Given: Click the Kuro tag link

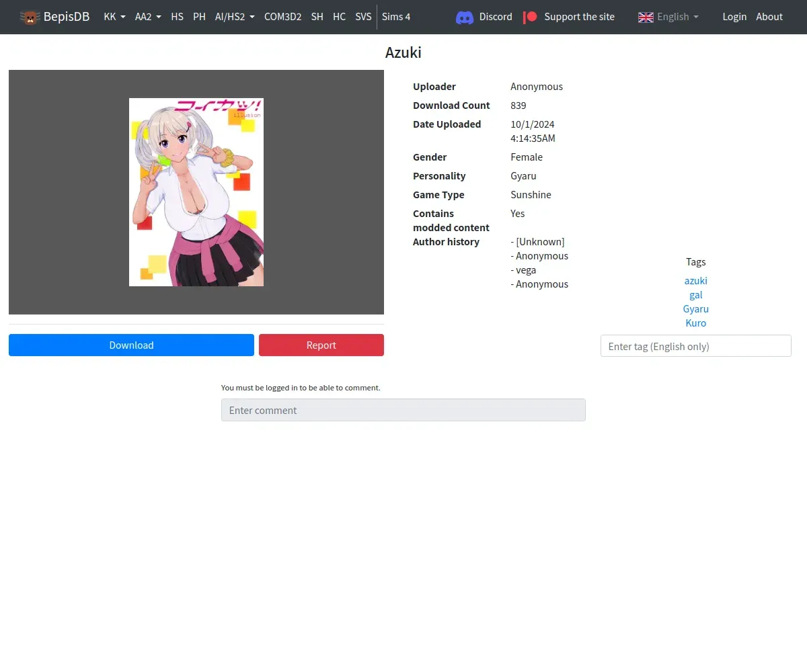Looking at the screenshot, I should [x=696, y=323].
